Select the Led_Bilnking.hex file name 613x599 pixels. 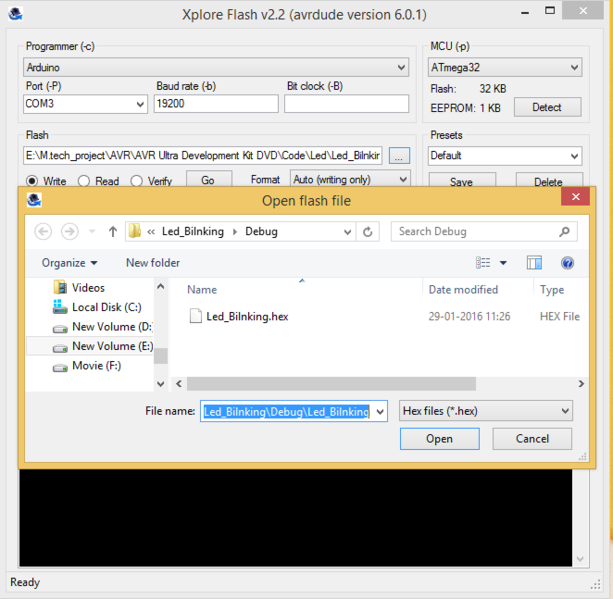(247, 316)
